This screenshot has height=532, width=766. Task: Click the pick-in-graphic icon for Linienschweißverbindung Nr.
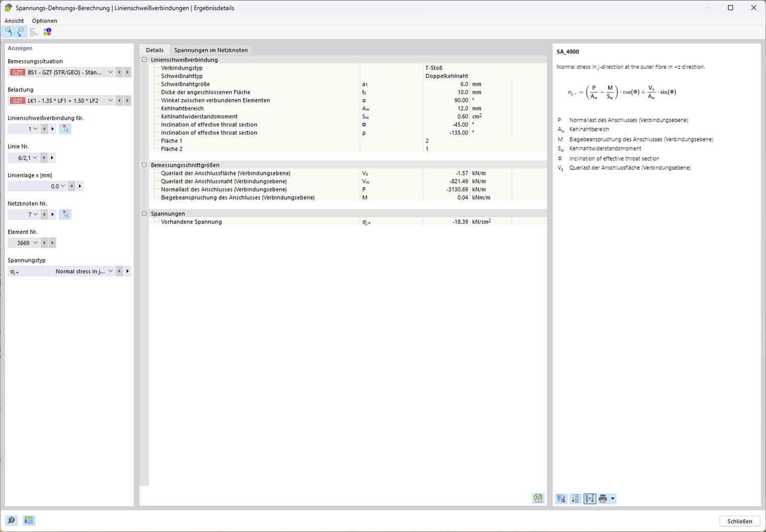[65, 129]
